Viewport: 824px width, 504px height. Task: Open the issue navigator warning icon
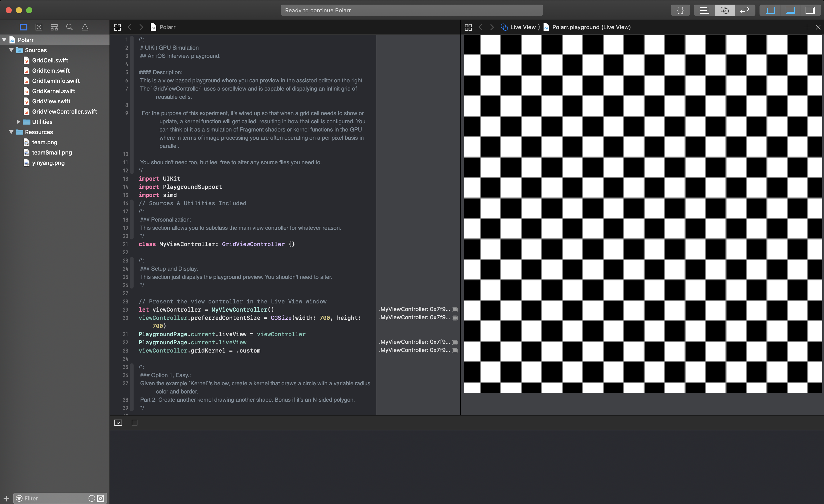[85, 27]
